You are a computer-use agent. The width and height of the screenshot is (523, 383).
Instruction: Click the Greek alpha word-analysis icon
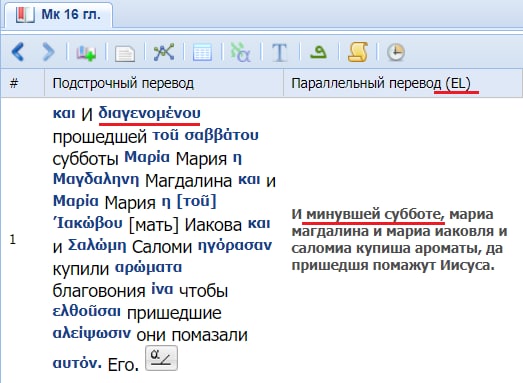241,52
